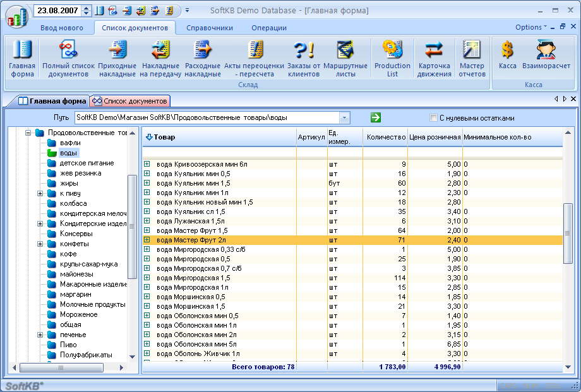Expand Кондитерские изделия tree node
Image resolution: width=581 pixels, height=392 pixels.
(x=40, y=224)
